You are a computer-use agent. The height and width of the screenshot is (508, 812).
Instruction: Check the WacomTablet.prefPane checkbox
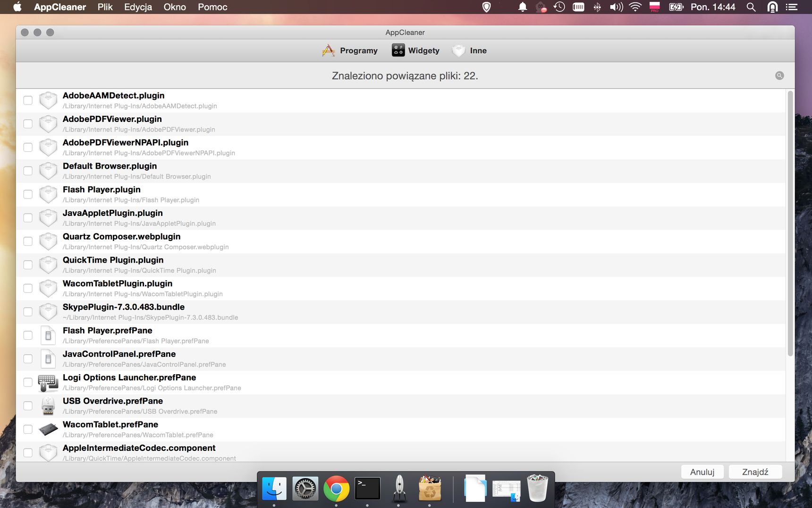click(x=28, y=429)
